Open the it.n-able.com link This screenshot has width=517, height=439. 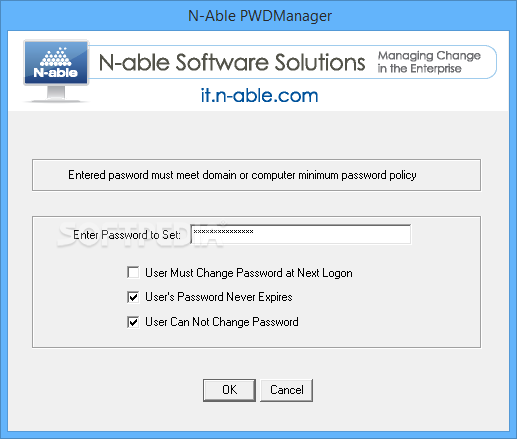click(x=259, y=96)
